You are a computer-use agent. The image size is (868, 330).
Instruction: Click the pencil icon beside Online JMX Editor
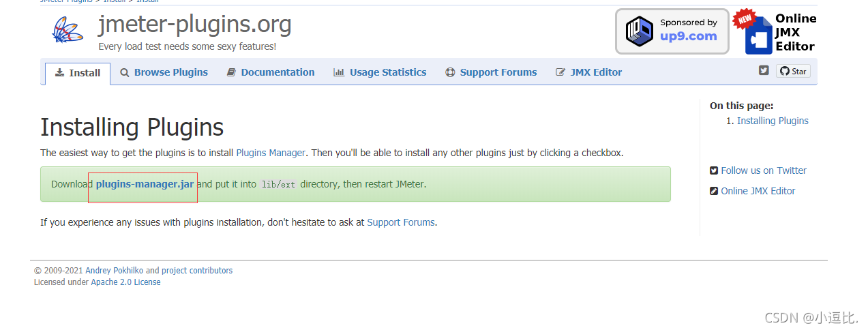click(x=714, y=191)
